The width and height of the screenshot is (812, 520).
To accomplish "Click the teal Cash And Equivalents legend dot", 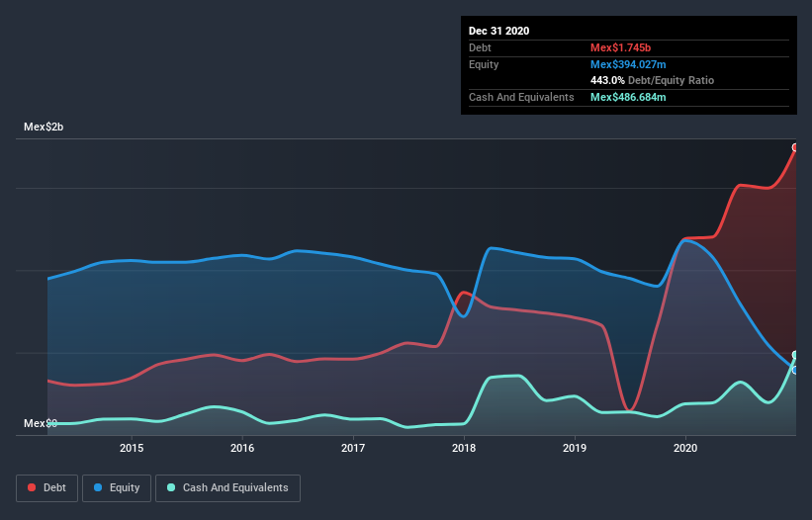I will [x=171, y=487].
